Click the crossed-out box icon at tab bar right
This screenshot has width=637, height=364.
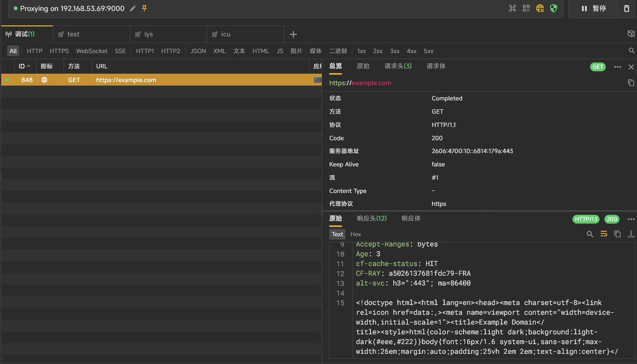(x=631, y=34)
